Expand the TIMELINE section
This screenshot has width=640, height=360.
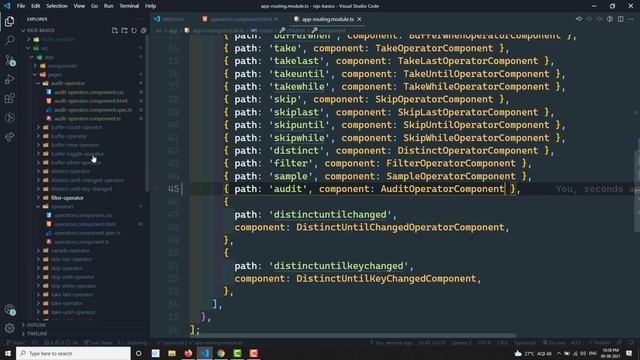(x=37, y=333)
